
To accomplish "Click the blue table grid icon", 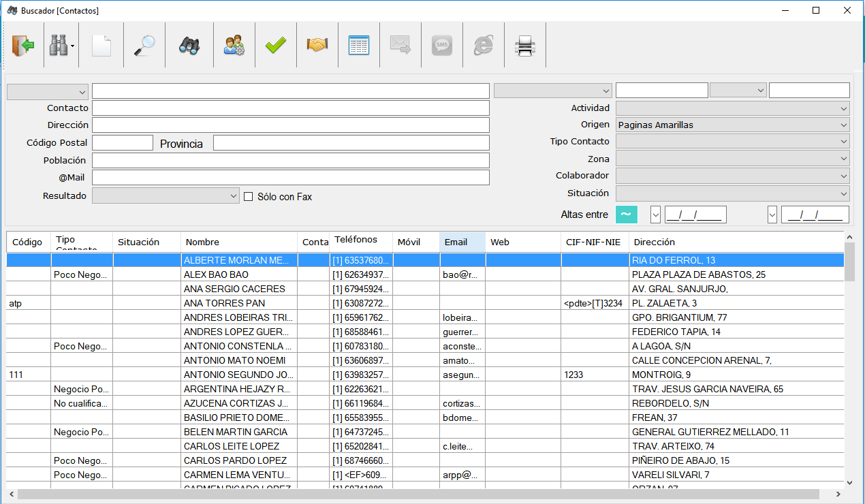I will tap(359, 46).
